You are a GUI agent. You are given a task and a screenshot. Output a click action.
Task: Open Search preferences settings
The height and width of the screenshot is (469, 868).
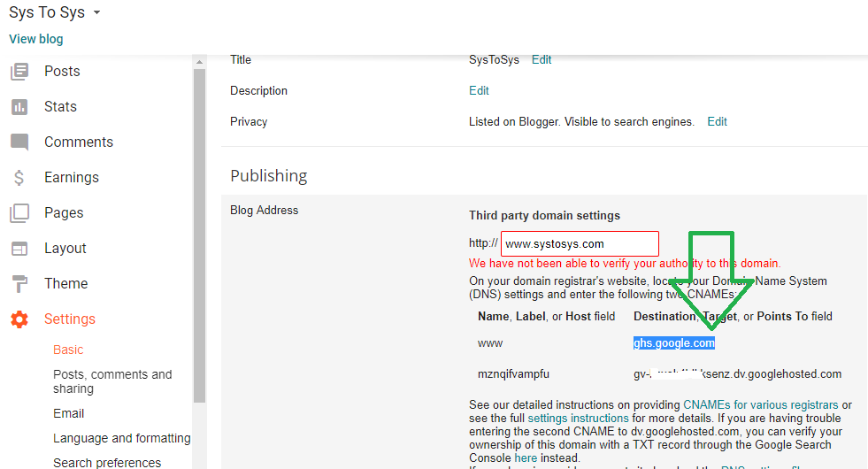[x=107, y=463]
